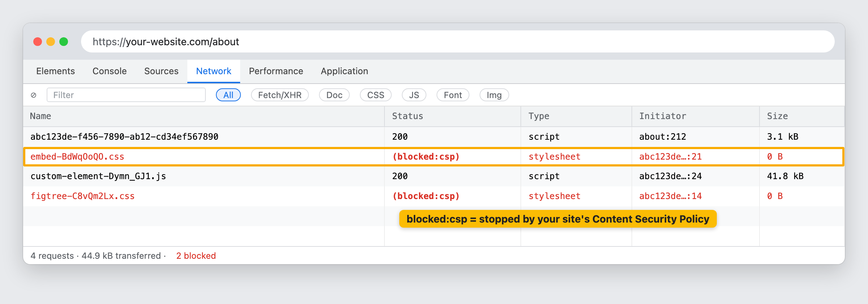Screen dimensions: 868x304
Task: Open initiator link abc123de…:24
Action: point(671,176)
